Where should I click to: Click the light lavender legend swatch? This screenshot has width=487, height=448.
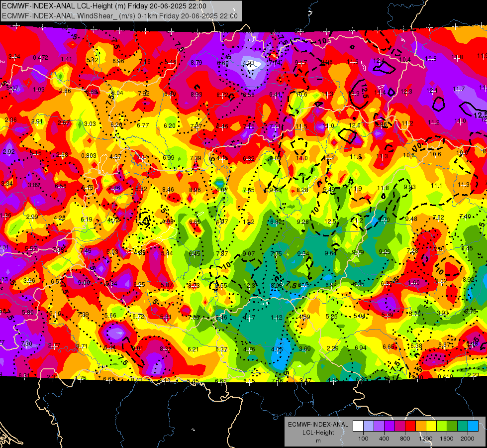(368, 426)
